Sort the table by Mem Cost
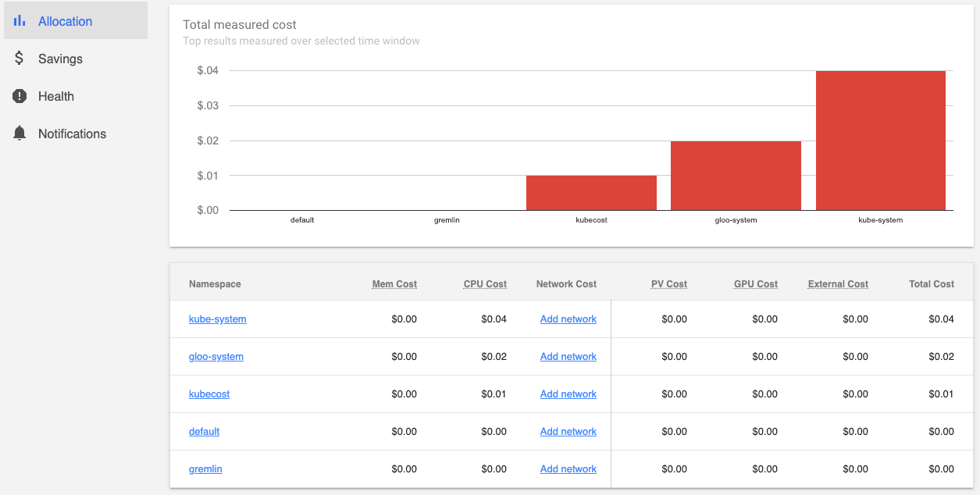 click(x=394, y=283)
